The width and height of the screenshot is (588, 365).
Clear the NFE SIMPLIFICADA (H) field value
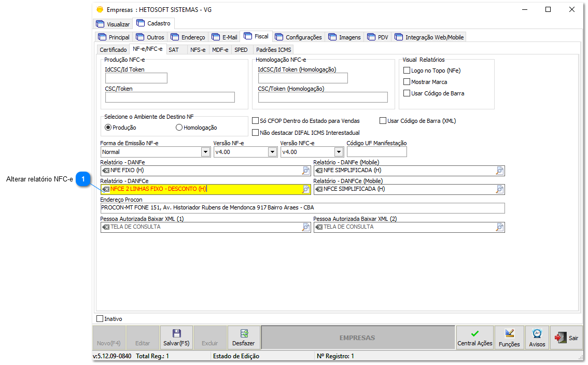(319, 171)
